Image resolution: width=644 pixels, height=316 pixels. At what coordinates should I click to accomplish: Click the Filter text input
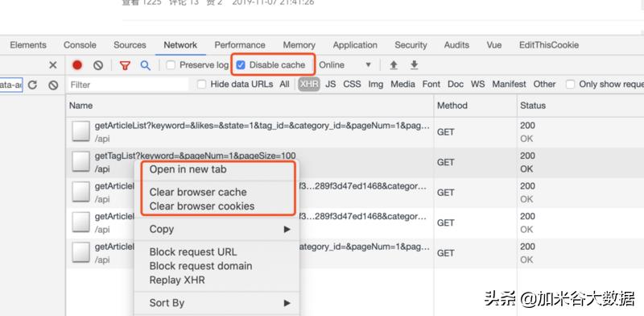[127, 85]
